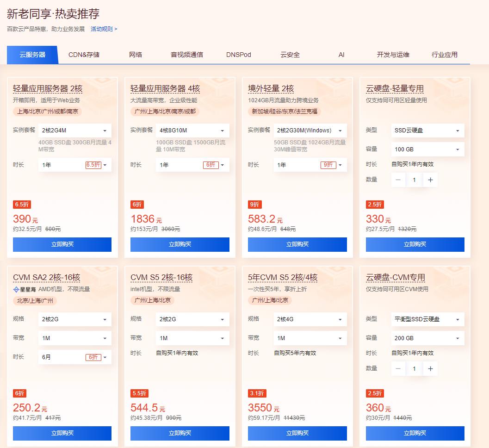Expand the CVM SA2 规格 2核2G dropdown
This screenshot has height=448, width=489.
click(x=74, y=319)
